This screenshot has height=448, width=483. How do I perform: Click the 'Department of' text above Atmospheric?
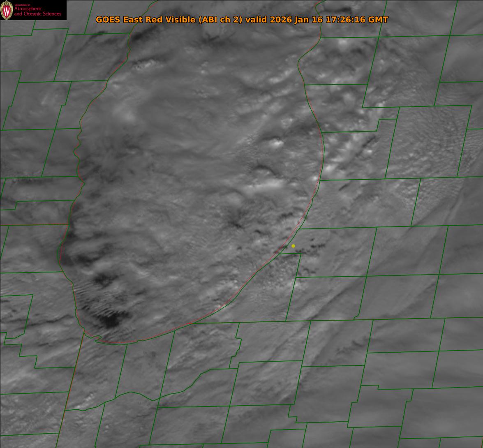click(x=22, y=5)
